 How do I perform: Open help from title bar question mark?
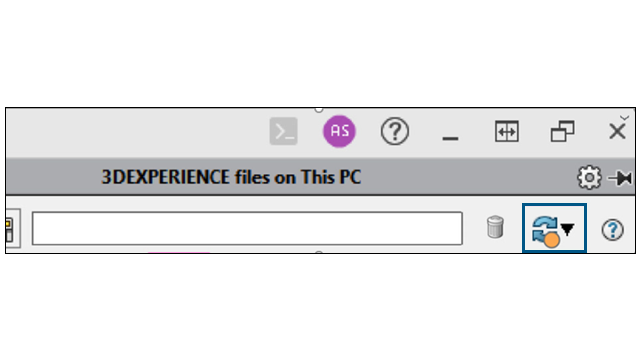point(395,131)
